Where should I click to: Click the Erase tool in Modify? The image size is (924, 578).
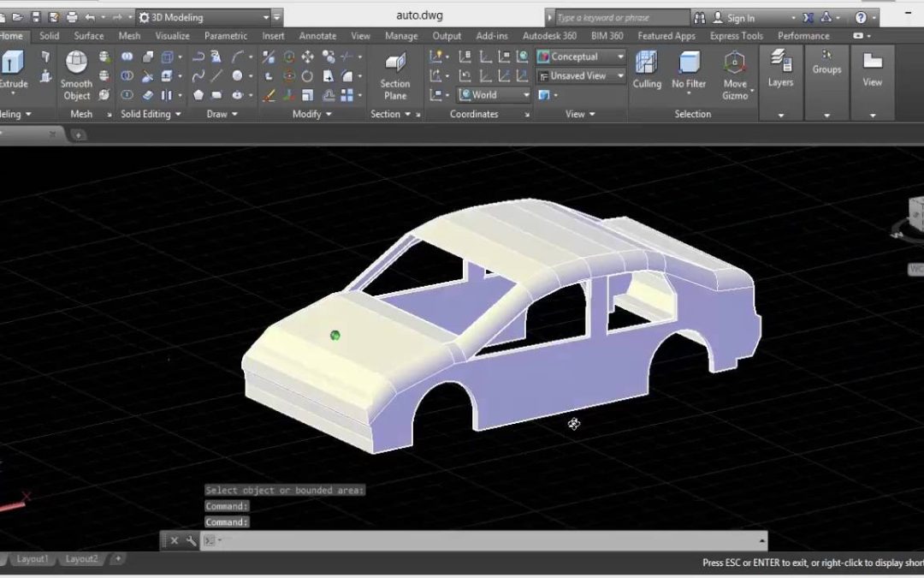click(269, 95)
